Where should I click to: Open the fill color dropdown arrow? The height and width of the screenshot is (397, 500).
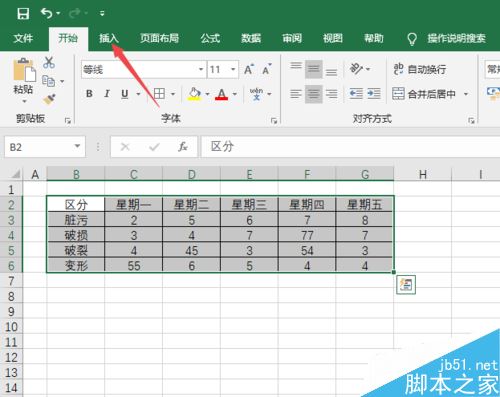coord(207,94)
